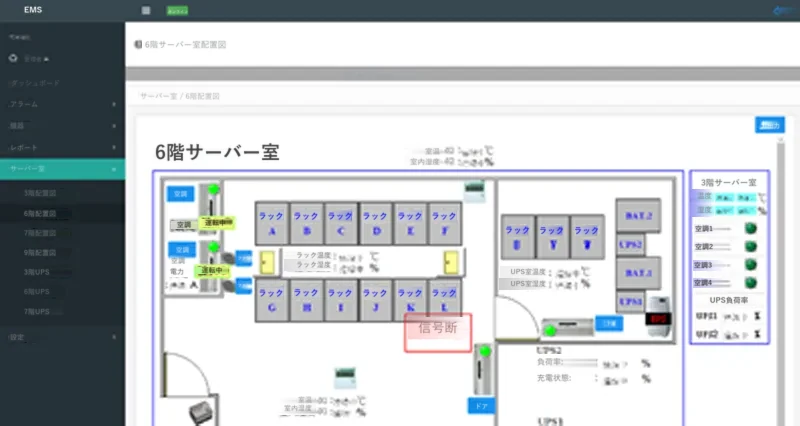Click the vertical scrollbar of the layout panel
Image resolution: width=800 pixels, height=426 pixels.
780,281
